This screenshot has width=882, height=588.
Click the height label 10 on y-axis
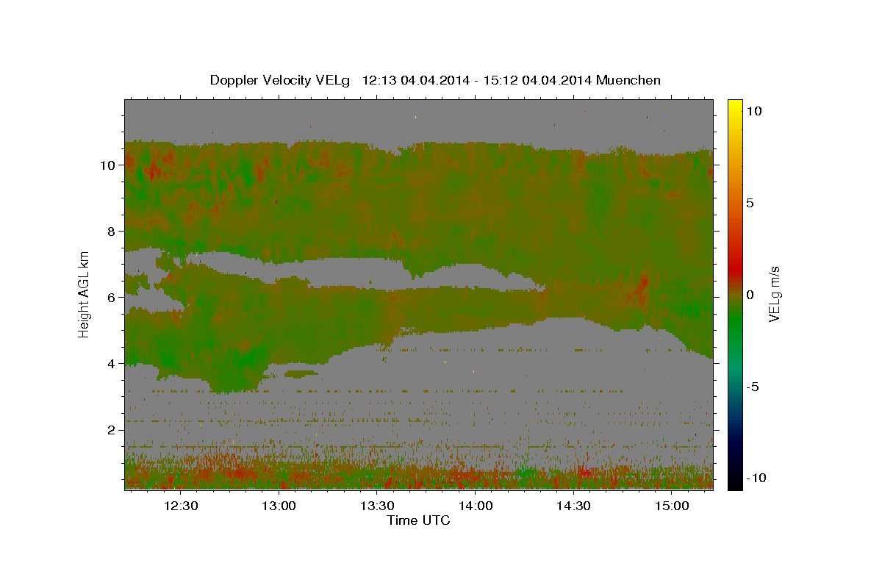(107, 165)
